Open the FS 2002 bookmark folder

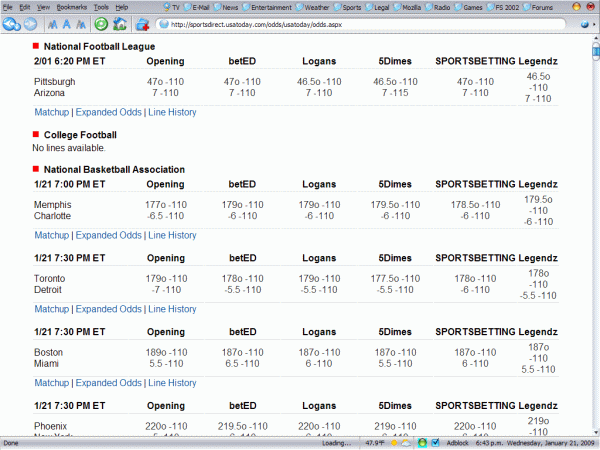(x=503, y=7)
